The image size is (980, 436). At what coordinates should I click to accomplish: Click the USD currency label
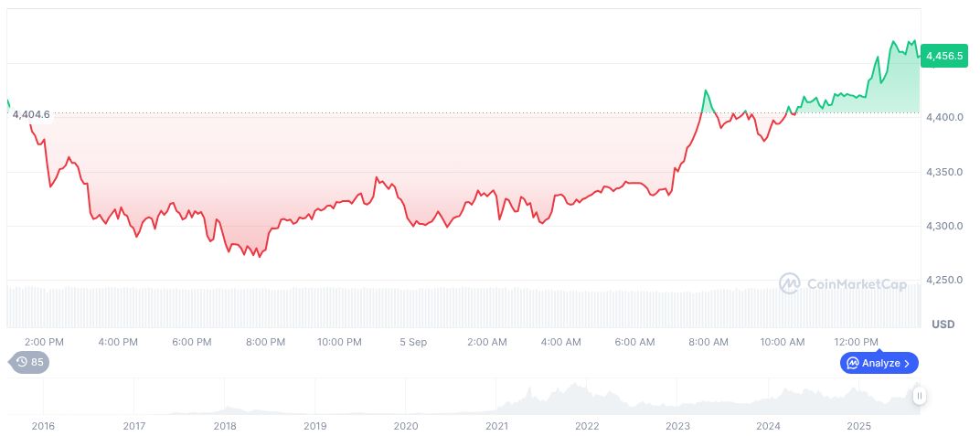click(x=943, y=324)
